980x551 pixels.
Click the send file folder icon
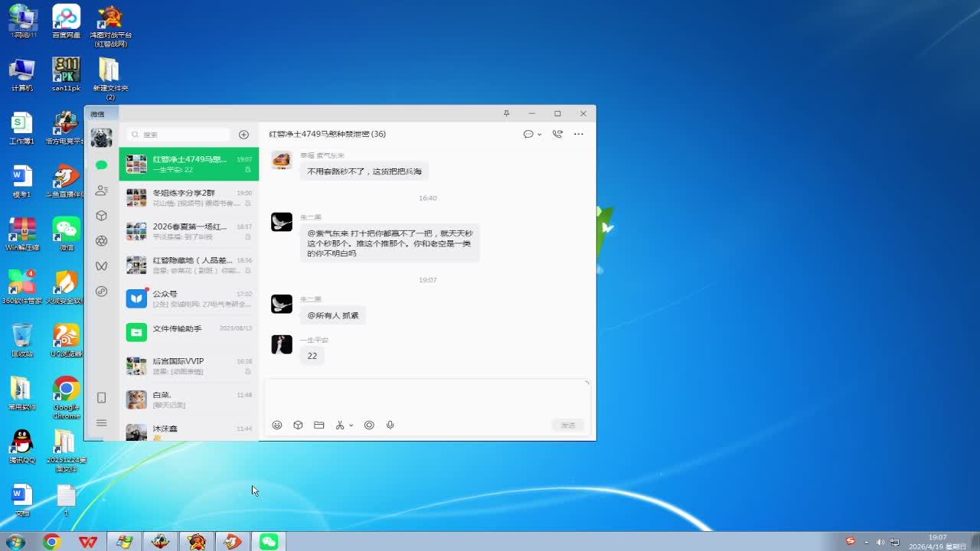pos(319,425)
